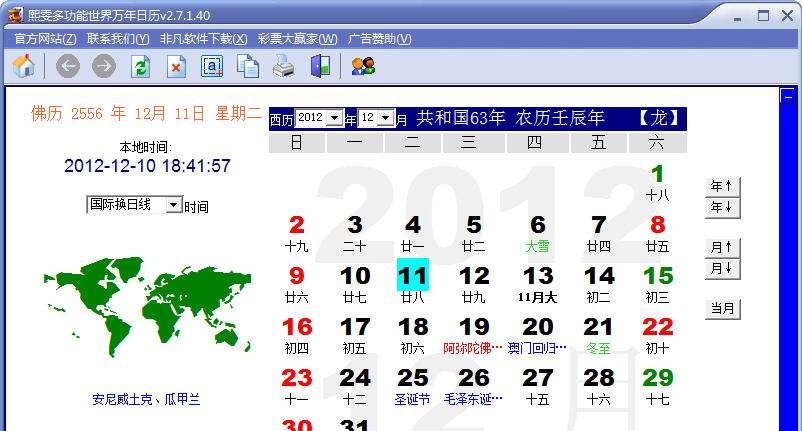The width and height of the screenshot is (802, 431).
Task: Select date 28 (十六) on calendar
Action: coord(598,378)
